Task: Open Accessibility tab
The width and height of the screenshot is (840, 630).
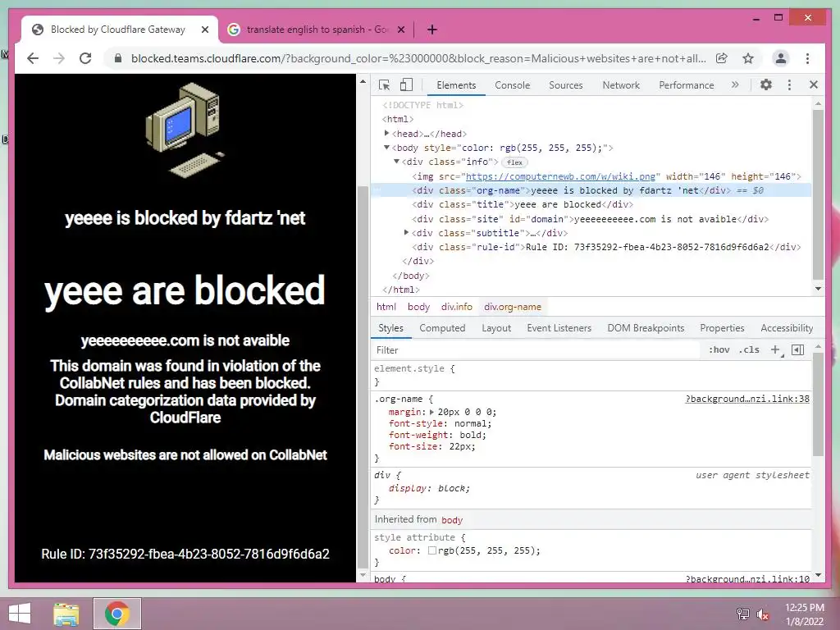Action: click(787, 328)
